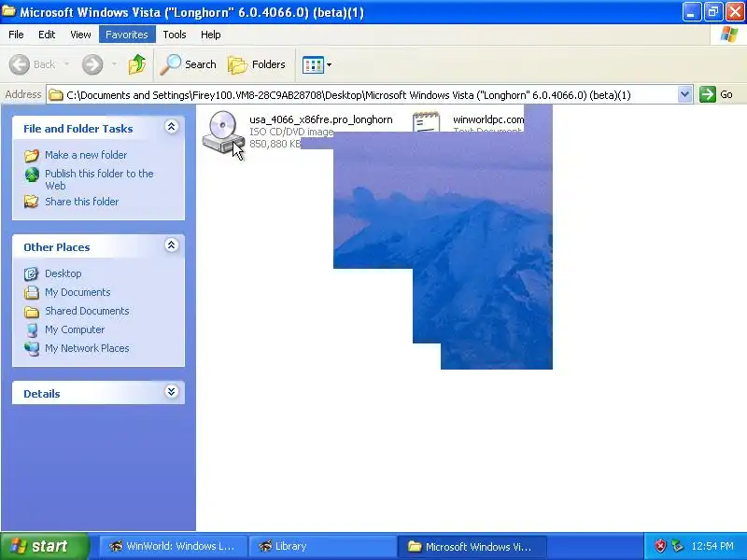Click the Details heading
747x560 pixels.
click(x=42, y=394)
